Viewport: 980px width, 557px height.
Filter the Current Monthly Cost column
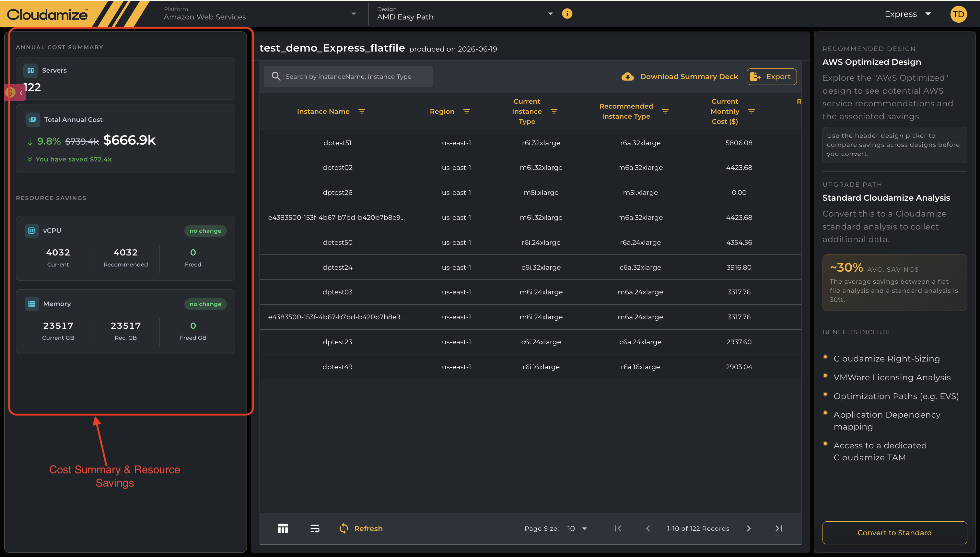pos(751,111)
